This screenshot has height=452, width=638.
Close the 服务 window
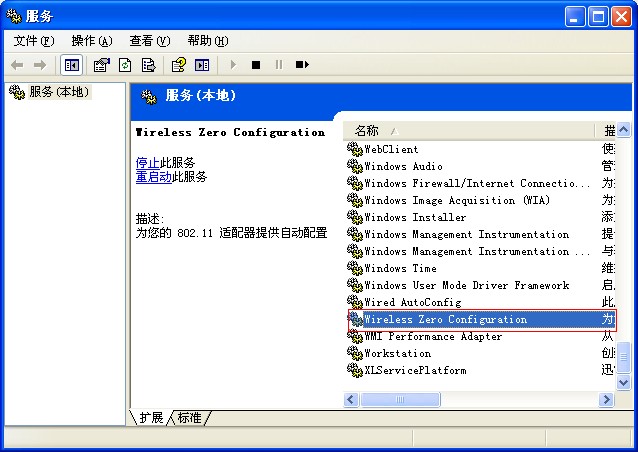point(622,17)
